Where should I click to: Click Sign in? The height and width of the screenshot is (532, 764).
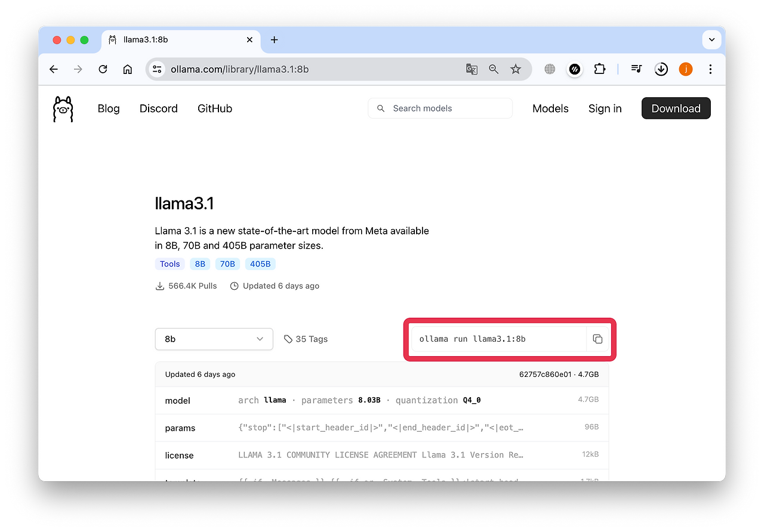tap(605, 109)
